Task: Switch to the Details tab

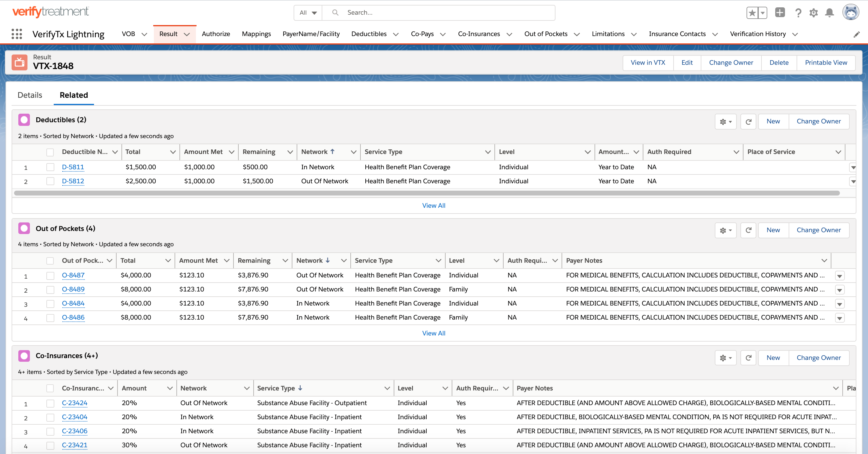Action: pyautogui.click(x=30, y=95)
